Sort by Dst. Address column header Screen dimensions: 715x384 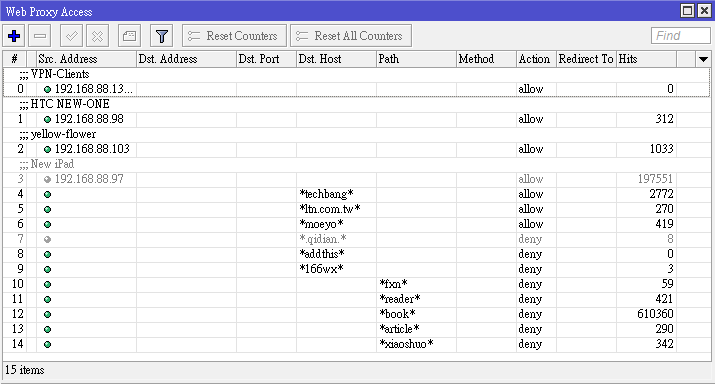[x=186, y=59]
